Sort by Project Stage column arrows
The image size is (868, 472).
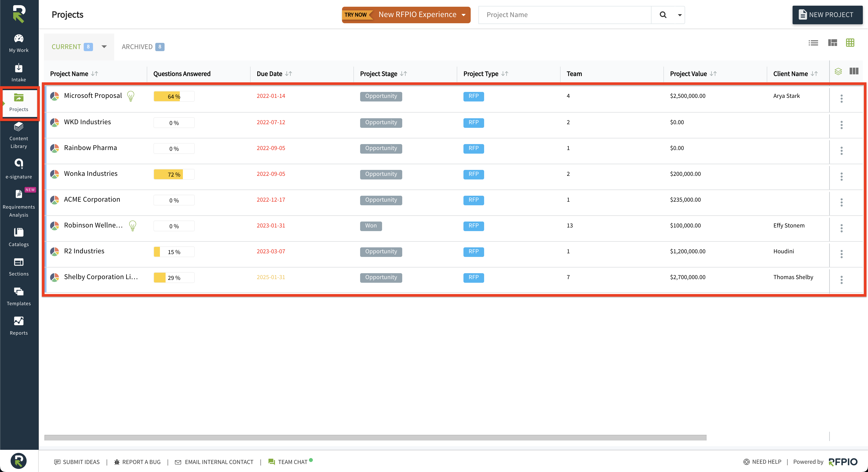(x=403, y=74)
